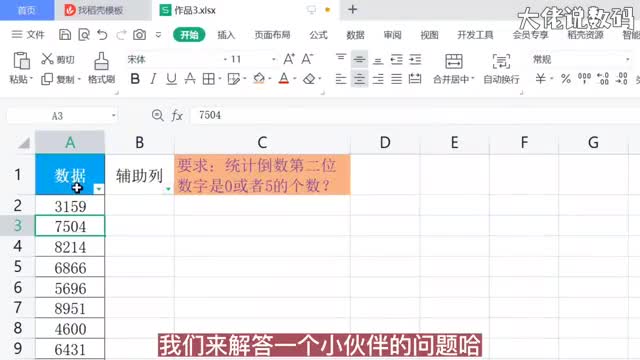Select the 开始 ribbon tab

pos(189,35)
